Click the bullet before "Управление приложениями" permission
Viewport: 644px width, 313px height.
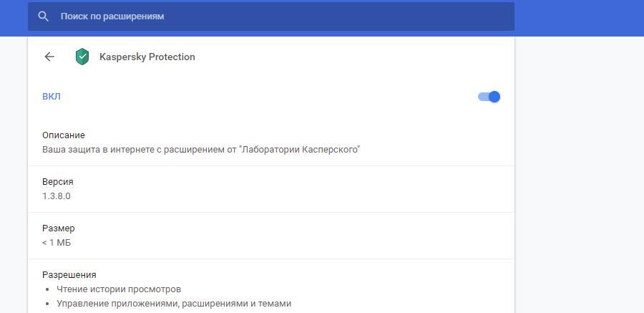(47, 304)
